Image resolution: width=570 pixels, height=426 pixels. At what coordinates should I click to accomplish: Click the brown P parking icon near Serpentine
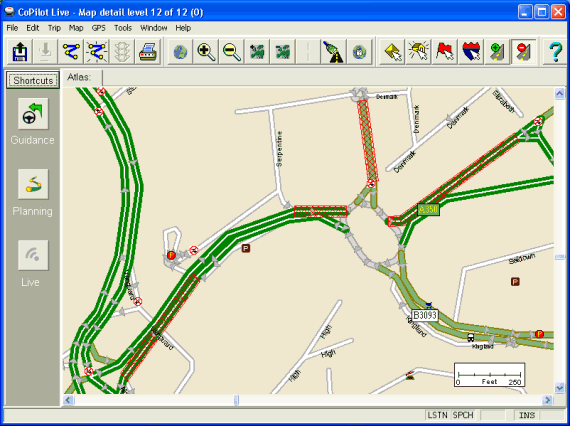pyautogui.click(x=246, y=249)
